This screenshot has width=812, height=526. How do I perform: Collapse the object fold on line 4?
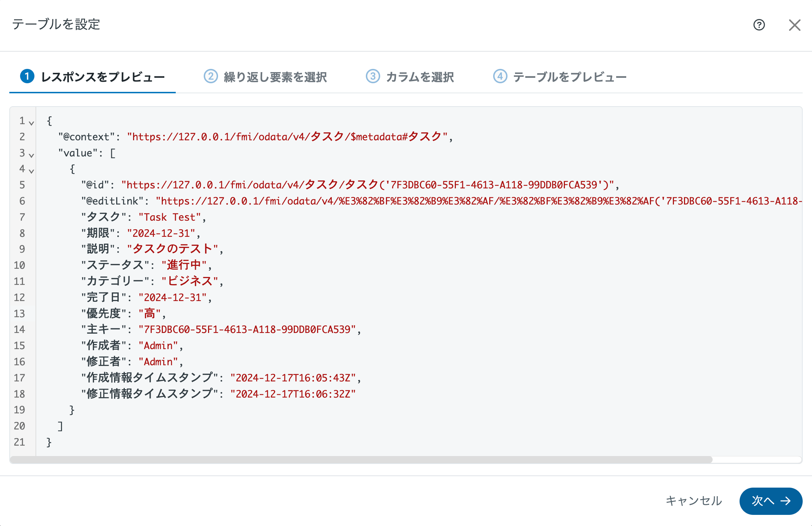(32, 171)
